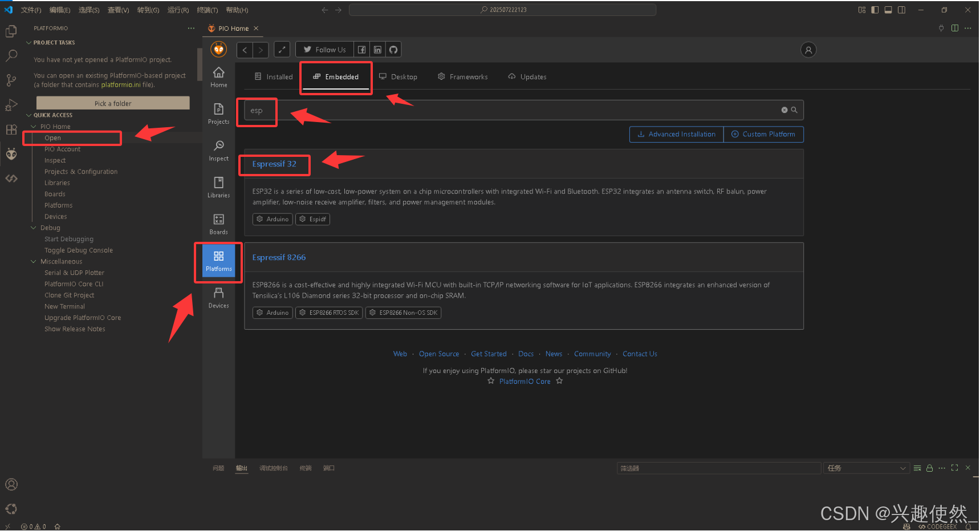Click the split editor right icon
980x531 pixels.
(955, 28)
